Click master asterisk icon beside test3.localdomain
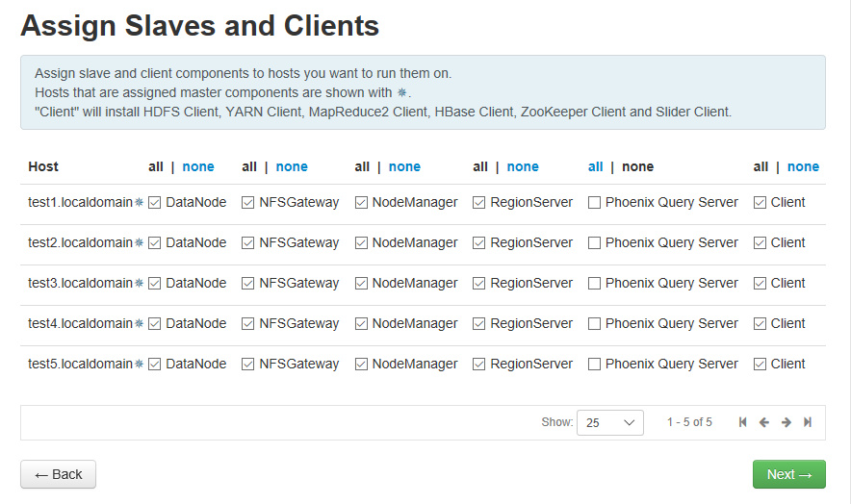Screen dimensions: 851x504 click(x=139, y=283)
